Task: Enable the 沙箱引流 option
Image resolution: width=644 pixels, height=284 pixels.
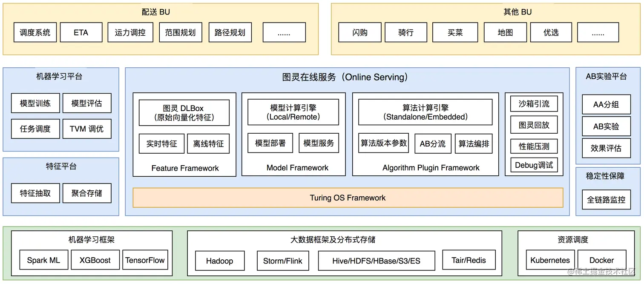Action: [x=534, y=103]
